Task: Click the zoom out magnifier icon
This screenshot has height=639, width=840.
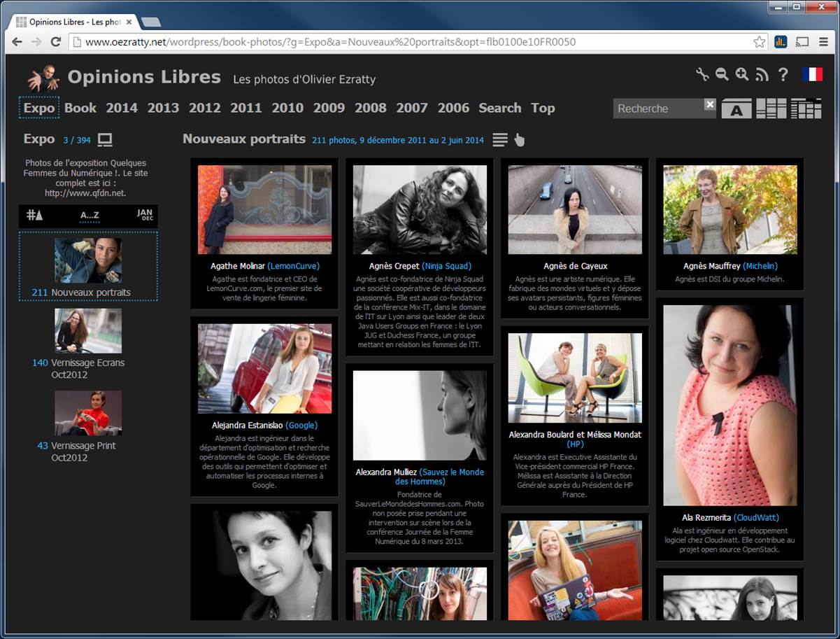Action: click(x=722, y=75)
